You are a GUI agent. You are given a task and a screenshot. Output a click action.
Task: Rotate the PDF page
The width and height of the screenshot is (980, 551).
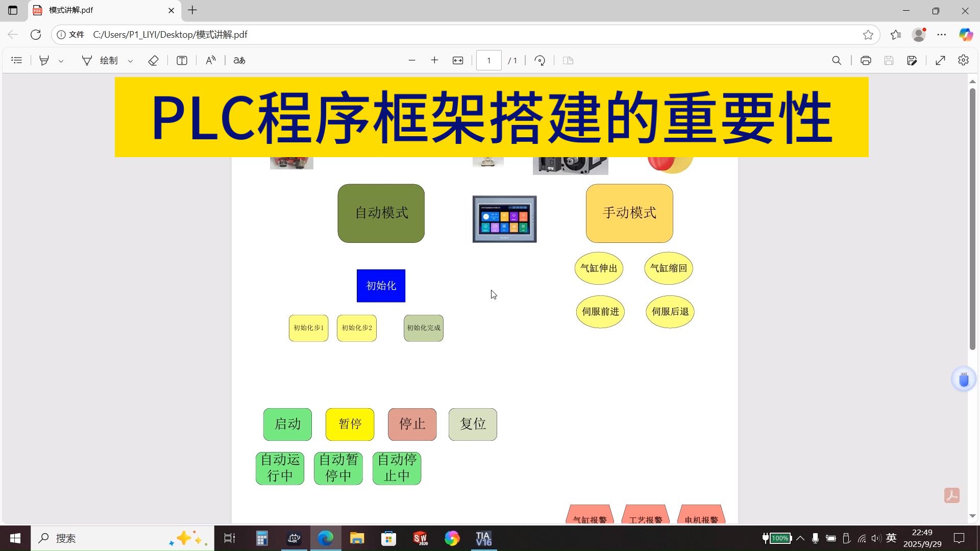point(540,60)
